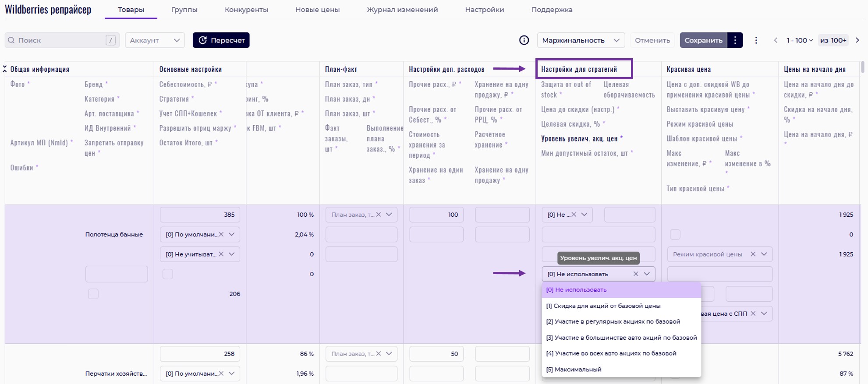Go to the next page arrow

(x=857, y=40)
